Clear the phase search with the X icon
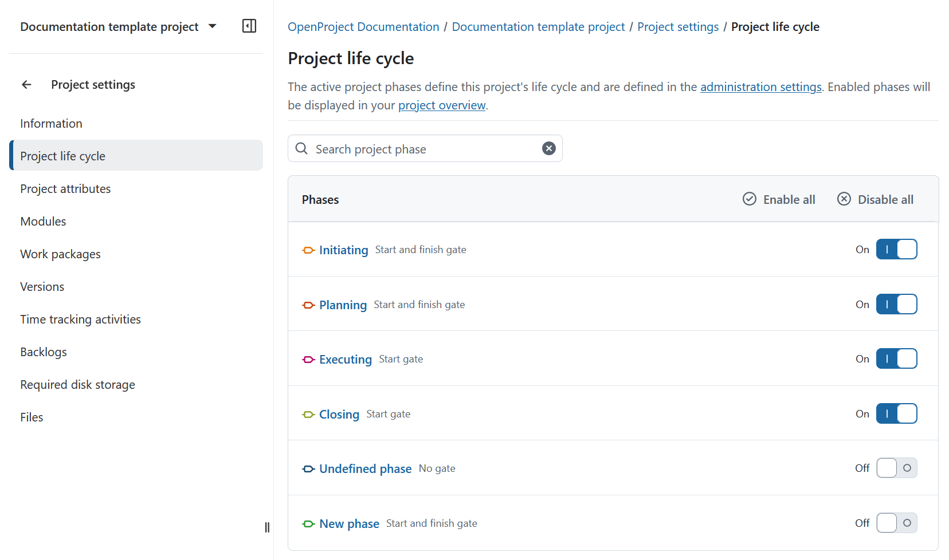949x560 pixels. (548, 148)
